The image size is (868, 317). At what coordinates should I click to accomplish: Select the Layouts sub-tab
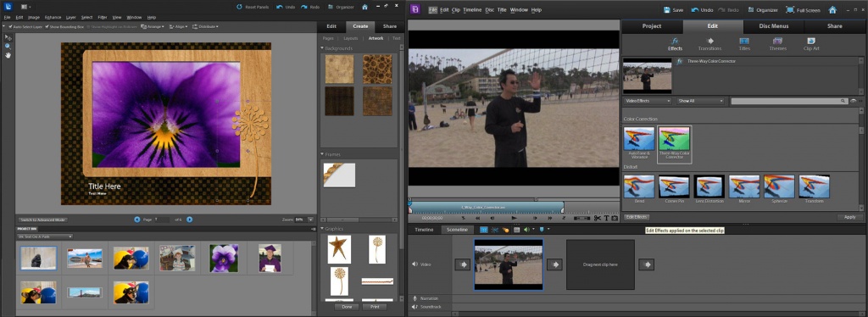[350, 38]
